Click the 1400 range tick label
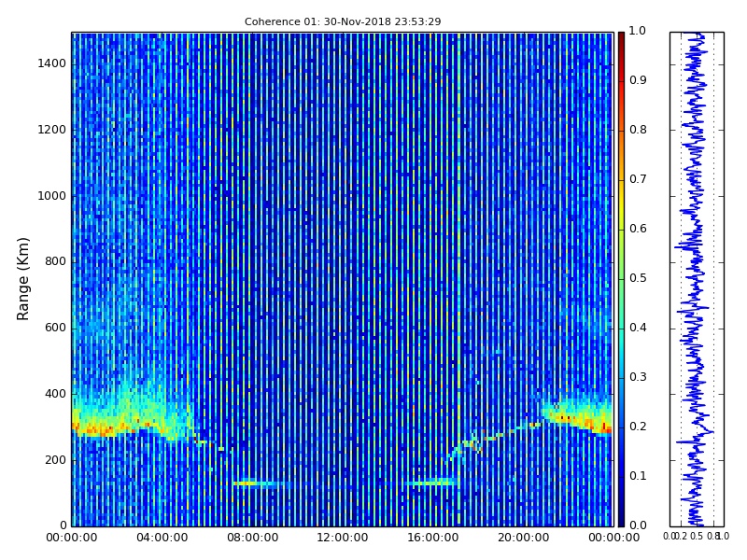The height and width of the screenshot is (560, 747). click(52, 63)
